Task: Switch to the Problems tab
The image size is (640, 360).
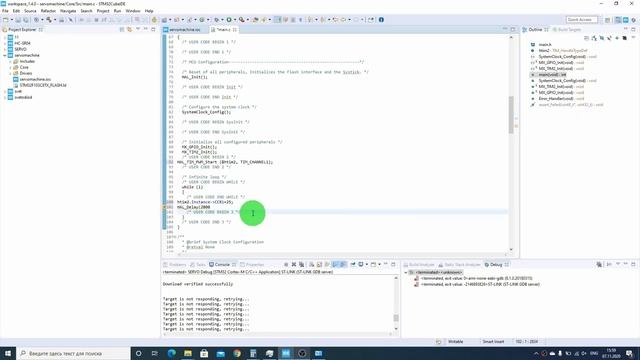Action: 175,264
